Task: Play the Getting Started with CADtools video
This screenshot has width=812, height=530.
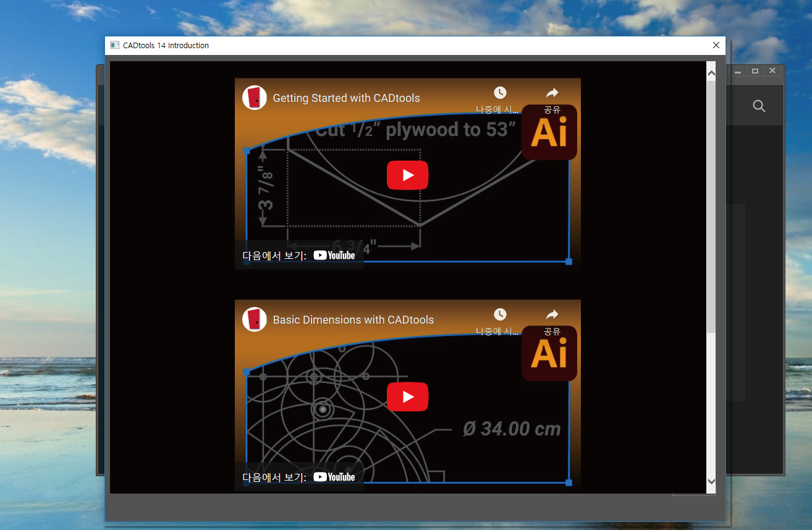Action: pos(407,175)
